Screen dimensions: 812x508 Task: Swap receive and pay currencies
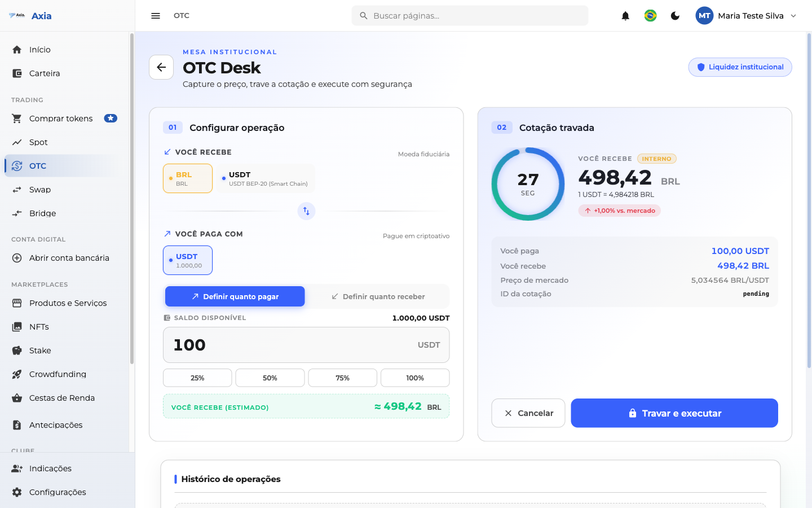[x=306, y=211]
